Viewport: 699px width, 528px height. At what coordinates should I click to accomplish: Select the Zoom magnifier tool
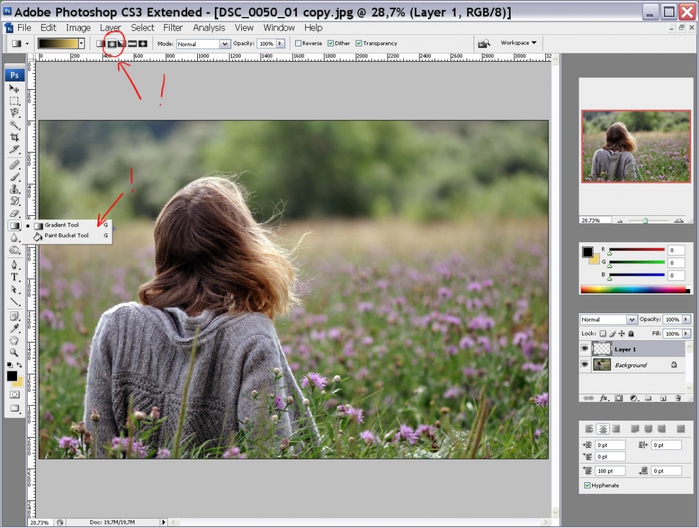point(15,353)
